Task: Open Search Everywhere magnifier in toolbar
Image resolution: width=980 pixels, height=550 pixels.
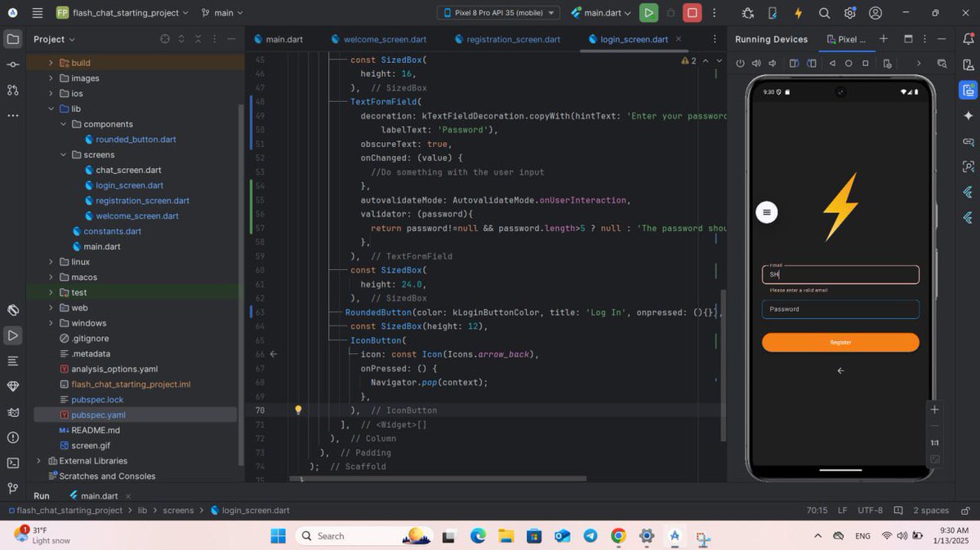Action: (x=824, y=13)
